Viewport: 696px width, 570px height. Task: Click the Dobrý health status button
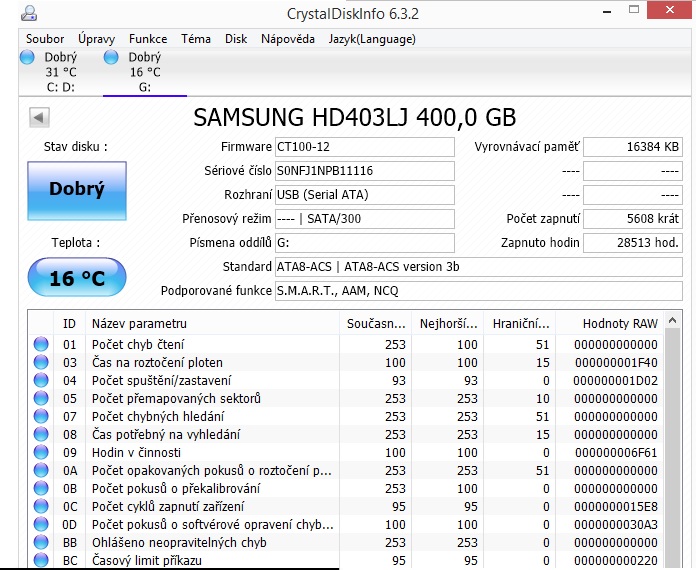click(x=76, y=190)
